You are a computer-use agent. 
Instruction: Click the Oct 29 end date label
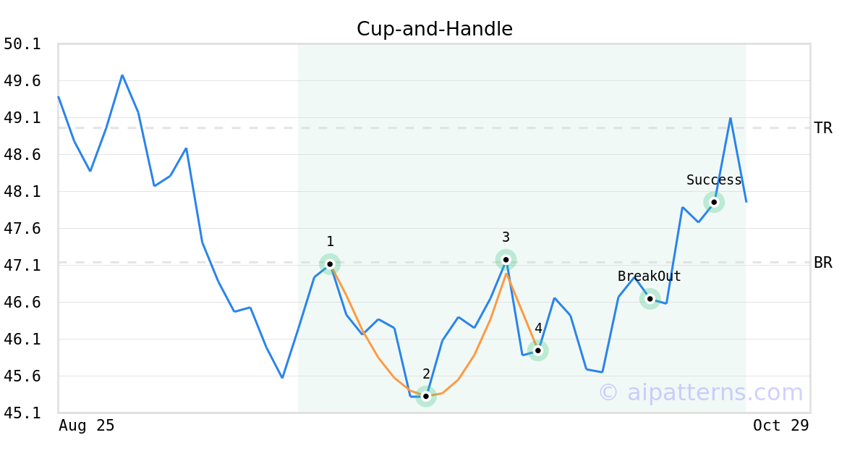click(780, 426)
